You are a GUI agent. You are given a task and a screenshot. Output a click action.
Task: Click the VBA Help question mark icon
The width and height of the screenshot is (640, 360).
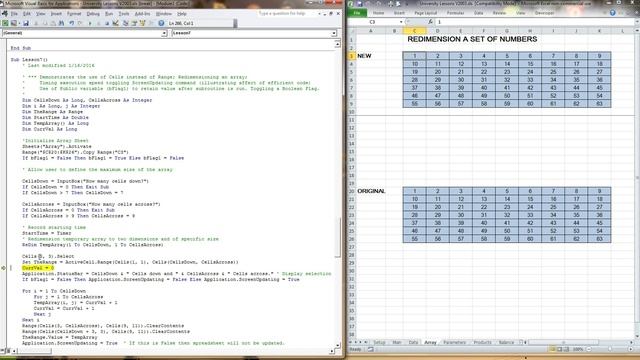click(x=161, y=23)
